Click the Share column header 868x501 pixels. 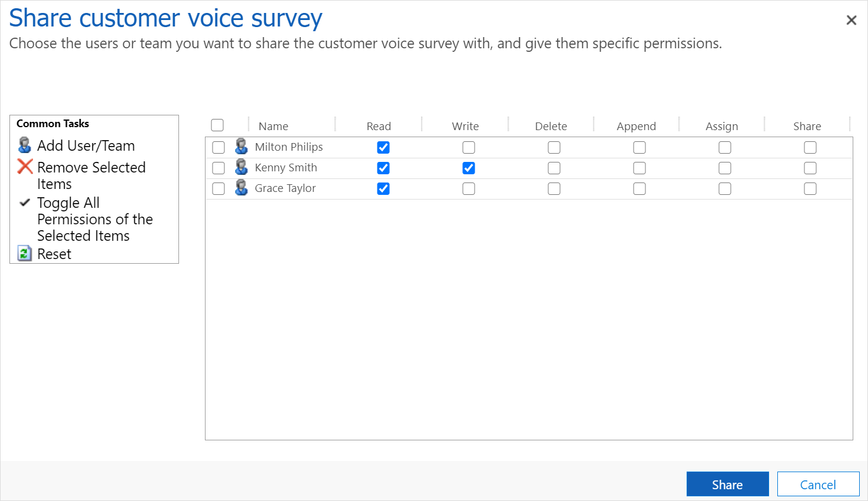[807, 126]
